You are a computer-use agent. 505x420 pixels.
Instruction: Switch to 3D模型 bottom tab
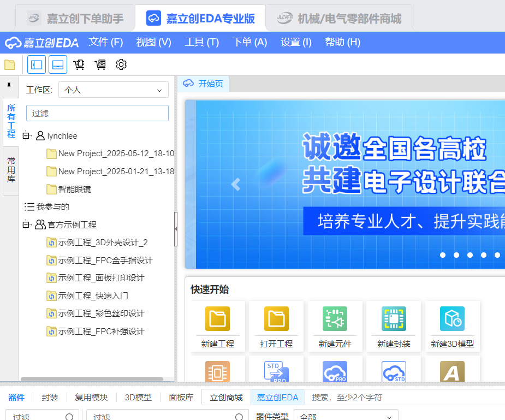click(138, 398)
